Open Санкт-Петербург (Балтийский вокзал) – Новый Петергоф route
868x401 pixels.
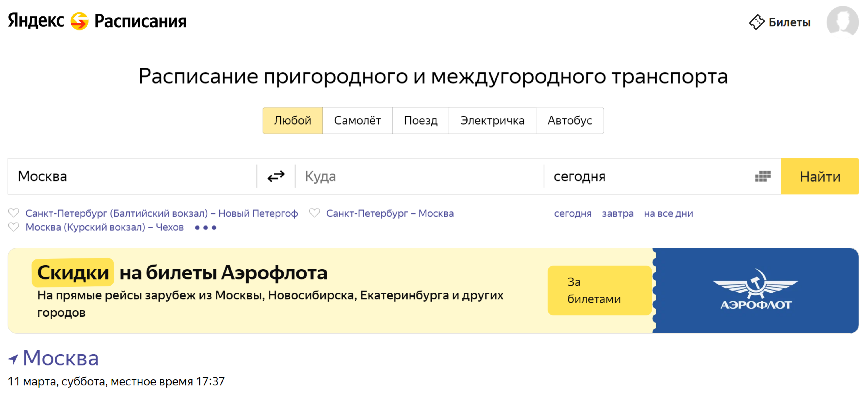point(161,213)
